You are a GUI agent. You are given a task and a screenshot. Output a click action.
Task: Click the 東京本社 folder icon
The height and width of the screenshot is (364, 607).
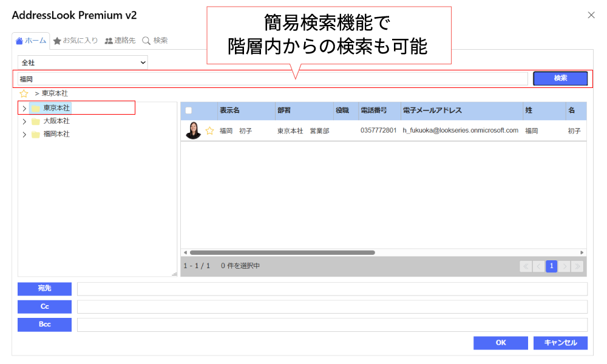[x=36, y=108]
